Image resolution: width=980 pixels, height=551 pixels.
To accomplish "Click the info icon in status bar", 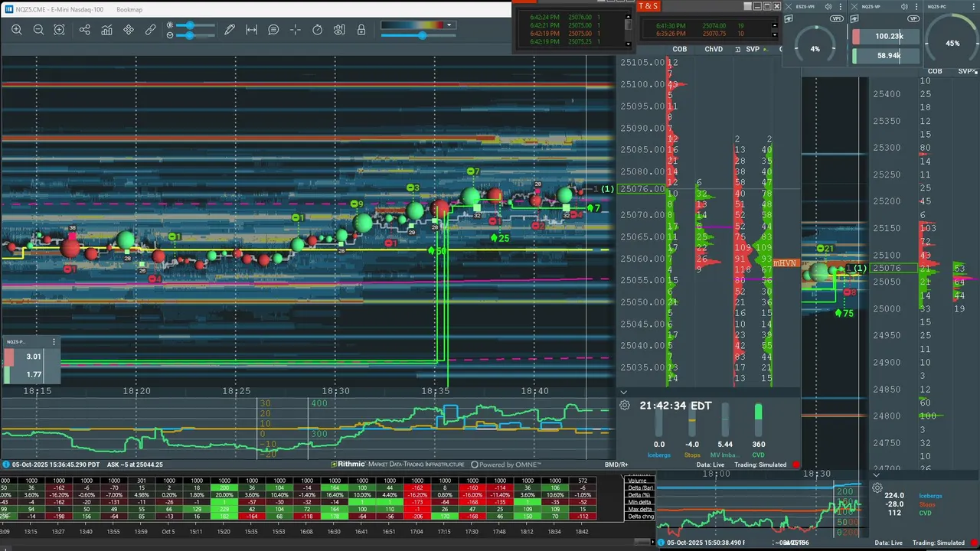I will coord(6,465).
